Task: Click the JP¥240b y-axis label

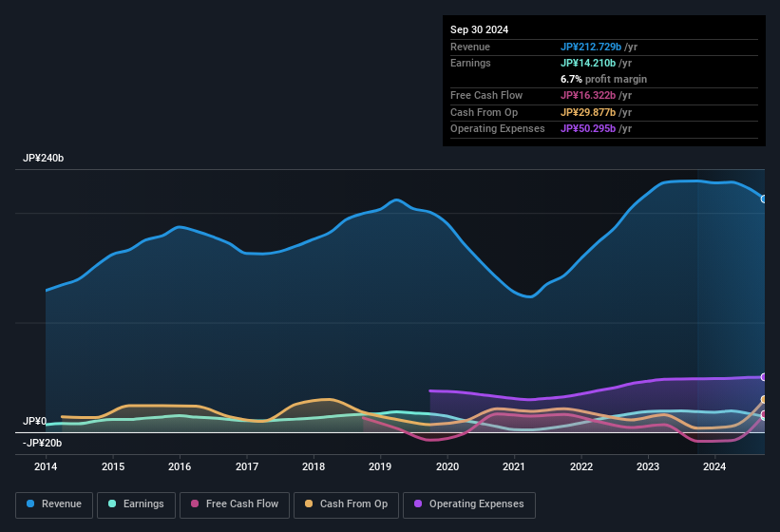Action: pyautogui.click(x=44, y=158)
